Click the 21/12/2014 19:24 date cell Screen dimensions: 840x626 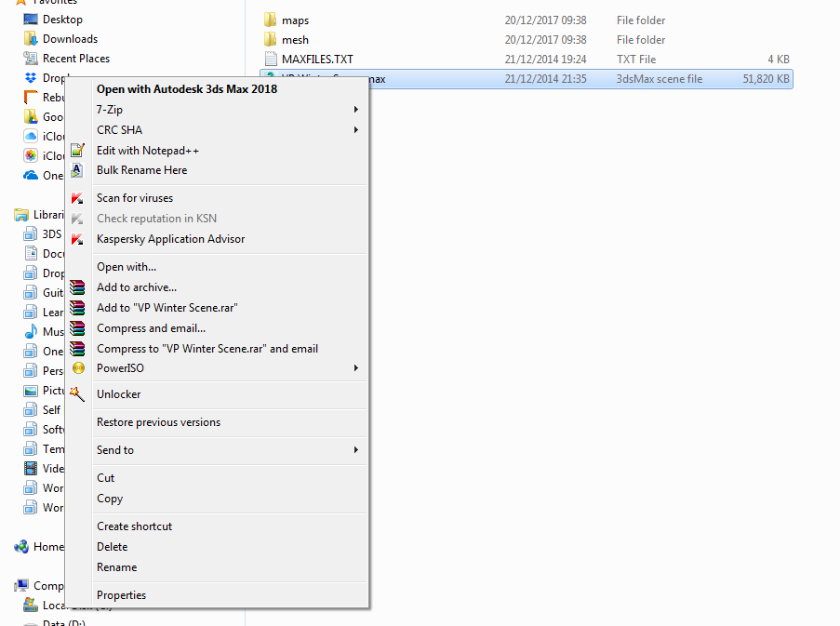[545, 59]
